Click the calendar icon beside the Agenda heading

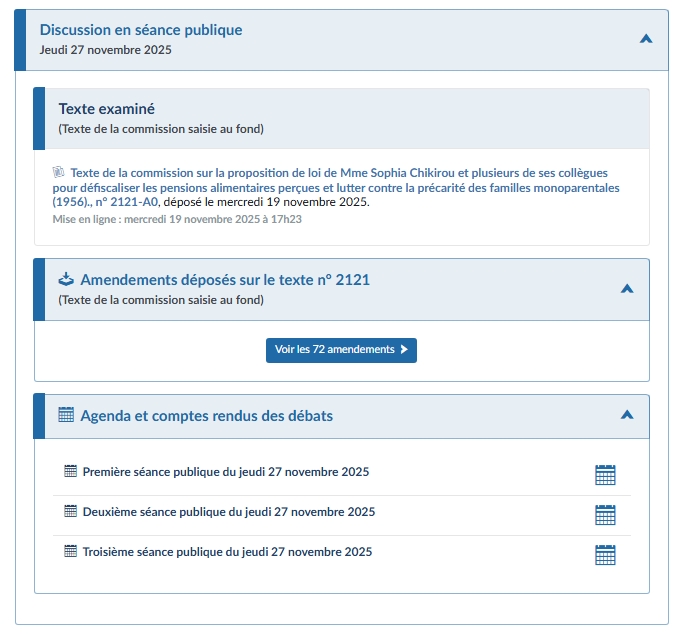coord(66,415)
